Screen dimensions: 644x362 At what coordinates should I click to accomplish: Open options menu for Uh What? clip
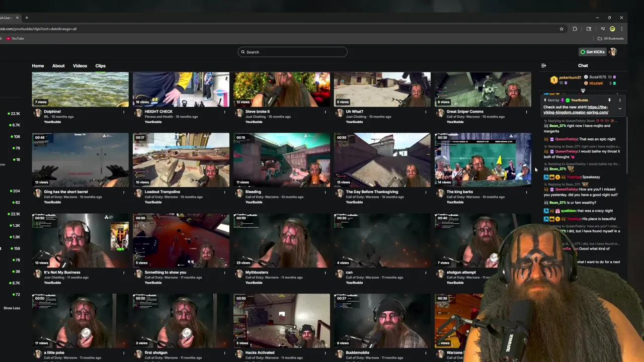(x=426, y=112)
